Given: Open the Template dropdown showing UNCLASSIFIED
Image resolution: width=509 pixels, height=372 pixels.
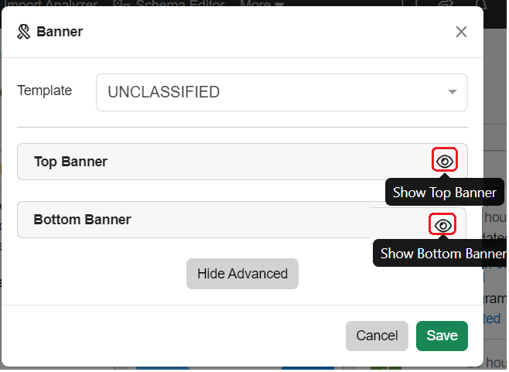Looking at the screenshot, I should (x=282, y=92).
